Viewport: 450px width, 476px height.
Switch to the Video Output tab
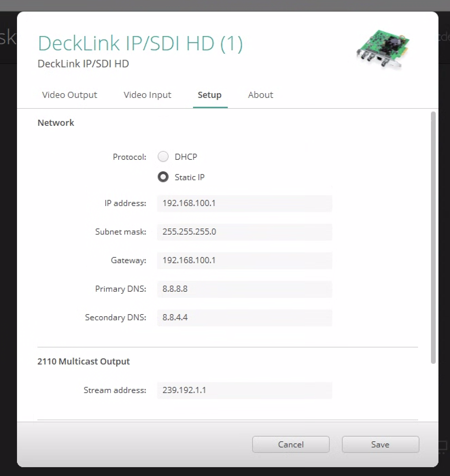69,95
